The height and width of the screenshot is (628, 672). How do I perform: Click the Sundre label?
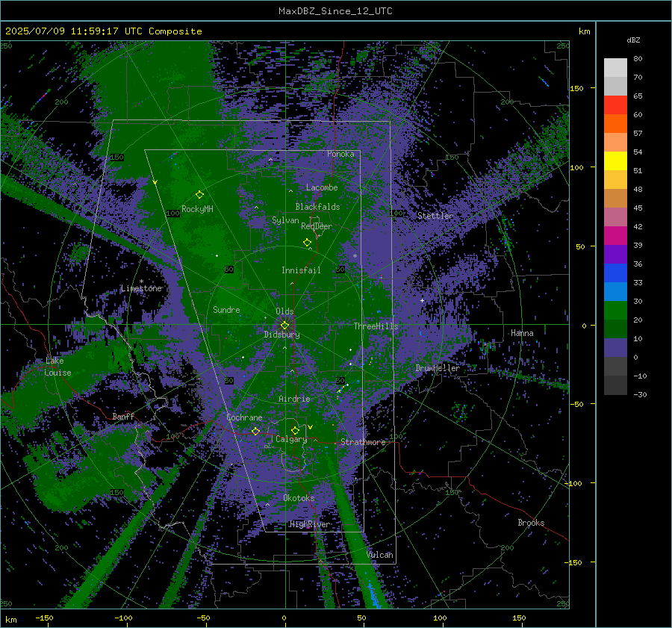point(226,310)
